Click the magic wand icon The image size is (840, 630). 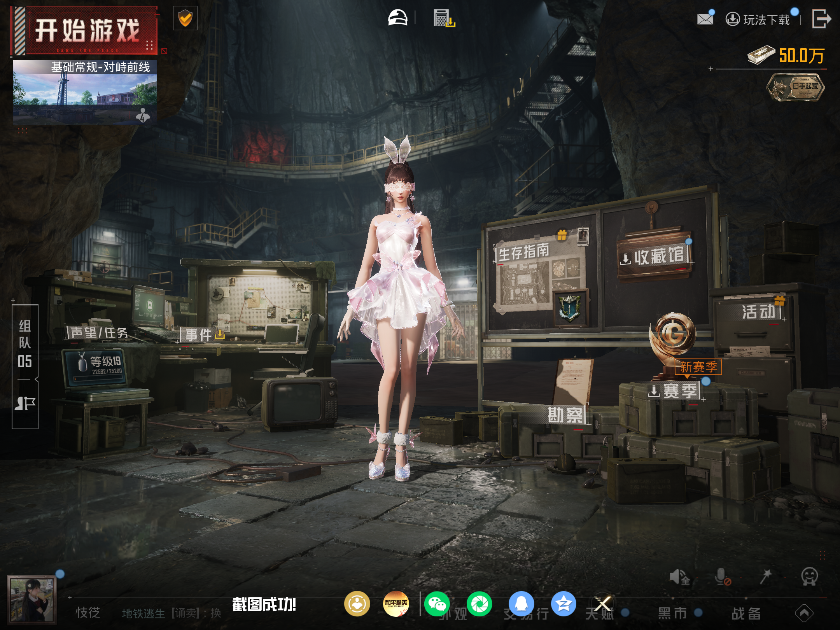pos(765,577)
